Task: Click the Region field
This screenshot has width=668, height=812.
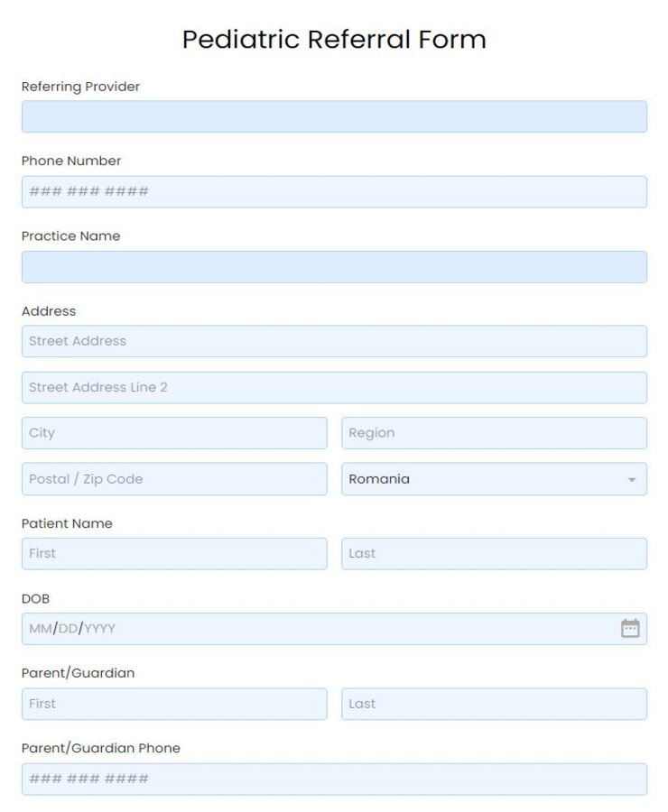Action: [493, 433]
